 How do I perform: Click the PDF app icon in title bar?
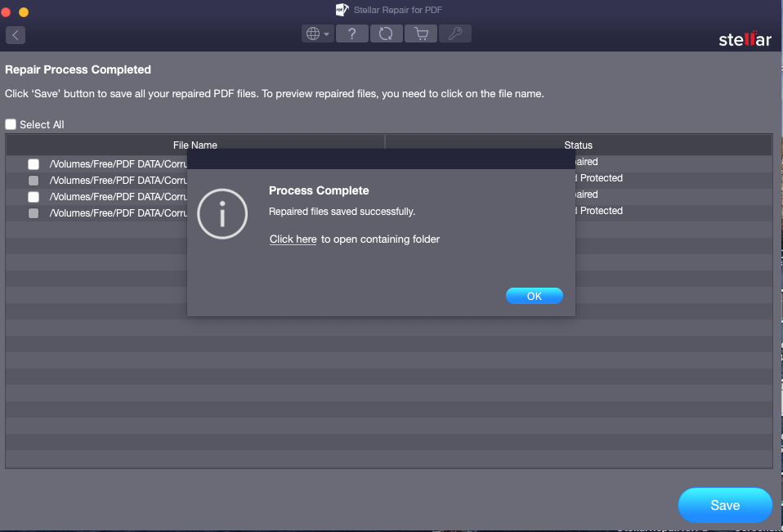tap(342, 10)
